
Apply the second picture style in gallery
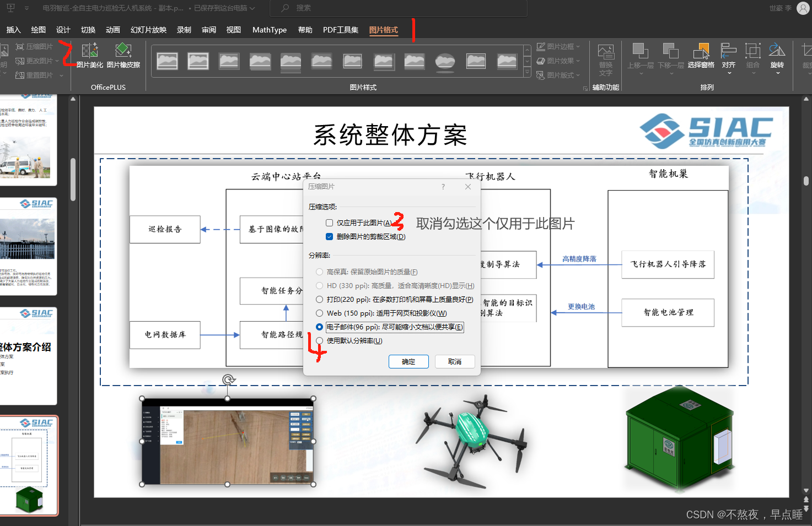click(x=198, y=61)
